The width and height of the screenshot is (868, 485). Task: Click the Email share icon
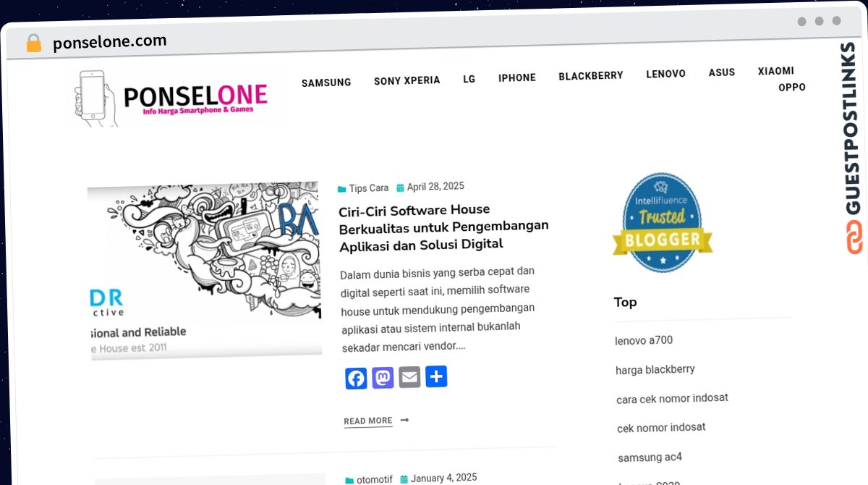(409, 377)
